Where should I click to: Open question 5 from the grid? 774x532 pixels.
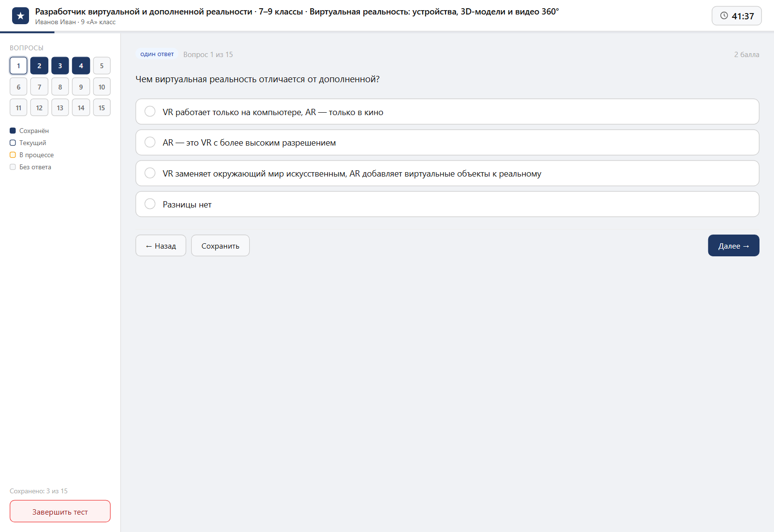click(102, 66)
